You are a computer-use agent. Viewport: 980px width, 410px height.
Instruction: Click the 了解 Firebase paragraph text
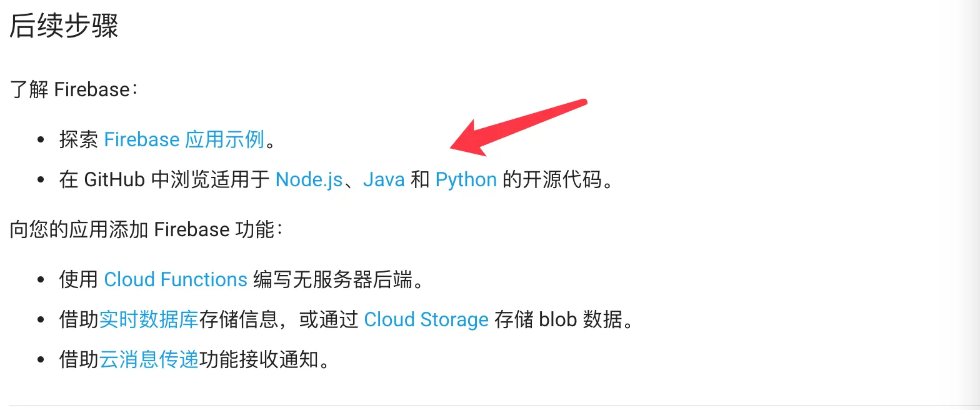[x=73, y=89]
